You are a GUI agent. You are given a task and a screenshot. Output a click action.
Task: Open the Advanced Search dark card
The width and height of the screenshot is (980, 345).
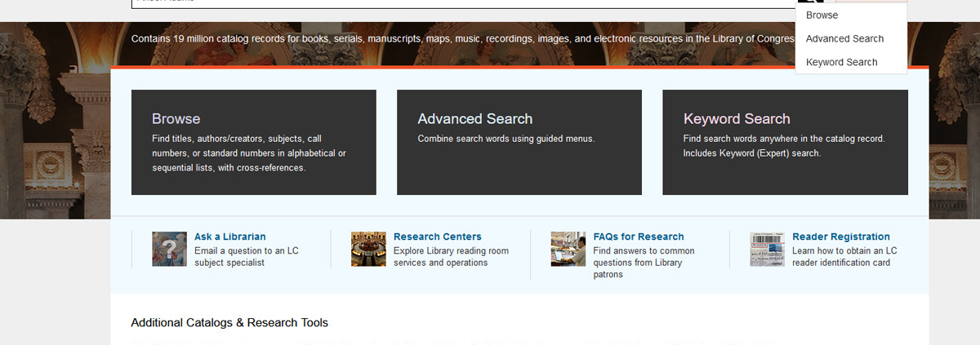519,142
